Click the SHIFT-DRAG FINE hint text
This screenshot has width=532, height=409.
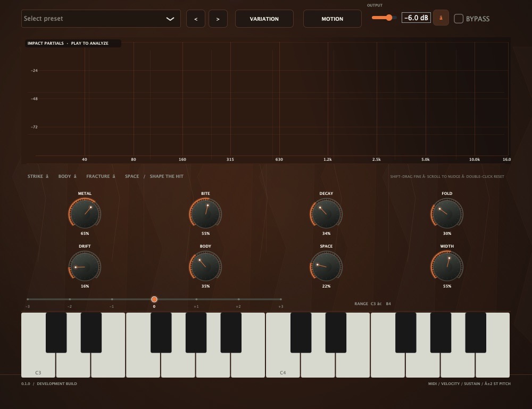coord(447,176)
